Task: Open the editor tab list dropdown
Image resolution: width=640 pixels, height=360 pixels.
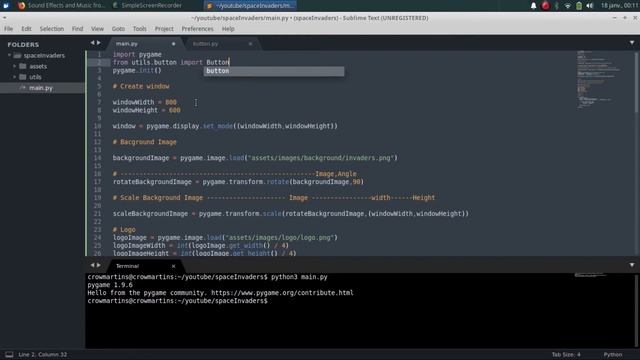Action: click(632, 43)
